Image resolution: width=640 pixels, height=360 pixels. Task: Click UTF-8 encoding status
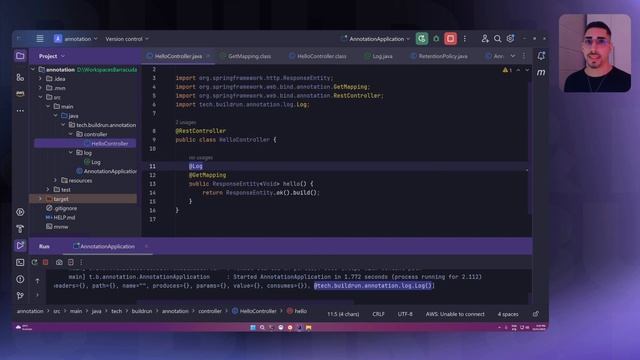(x=405, y=314)
